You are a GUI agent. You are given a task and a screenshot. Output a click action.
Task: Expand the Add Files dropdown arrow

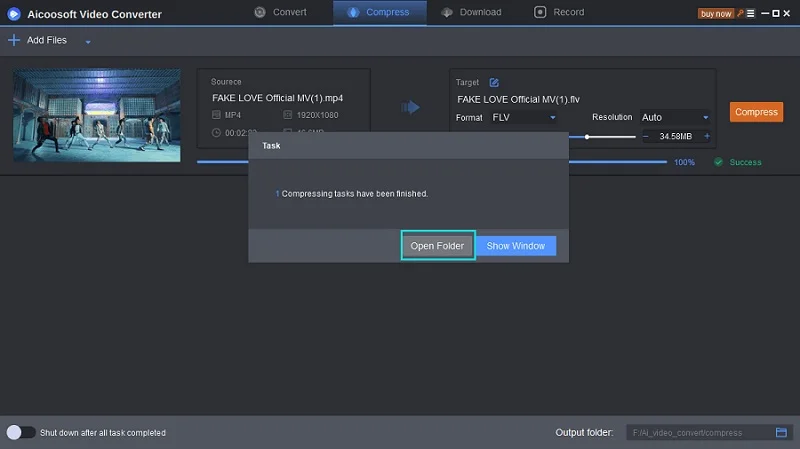click(x=88, y=42)
